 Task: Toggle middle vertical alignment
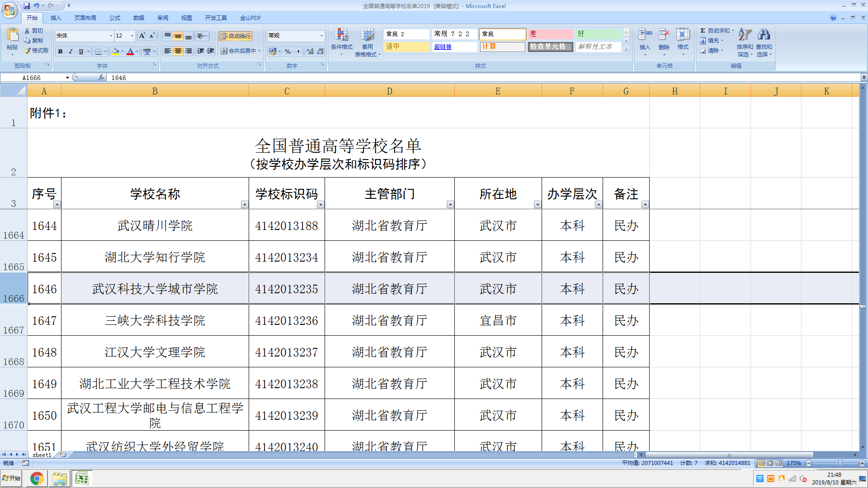tap(178, 36)
